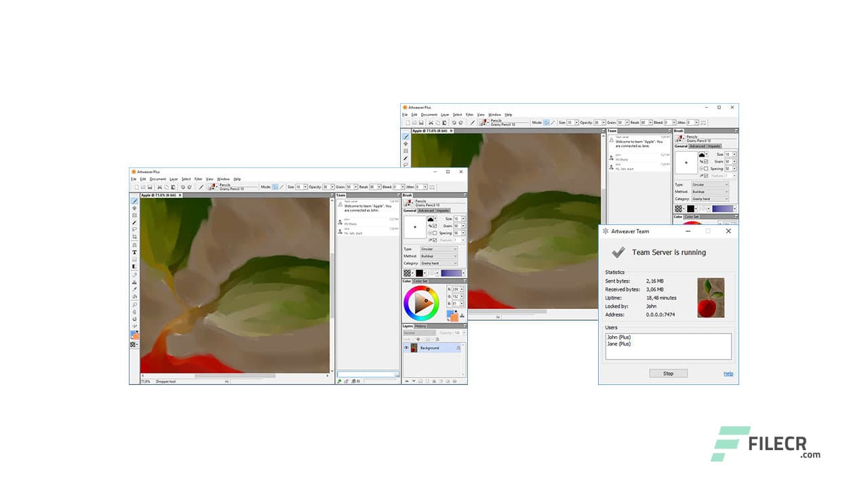Toggle visibility of the Background layer
Image resolution: width=868 pixels, height=488 pixels.
406,348
